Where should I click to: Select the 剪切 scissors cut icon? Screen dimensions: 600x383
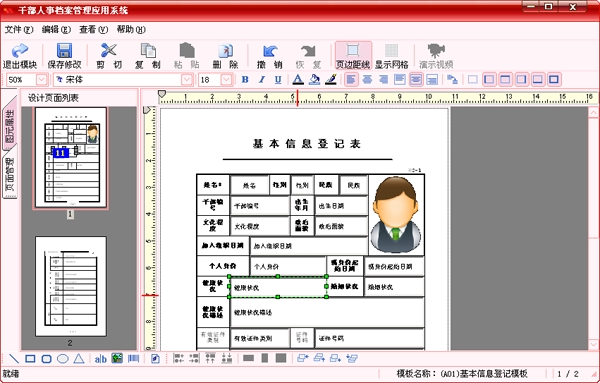109,56
